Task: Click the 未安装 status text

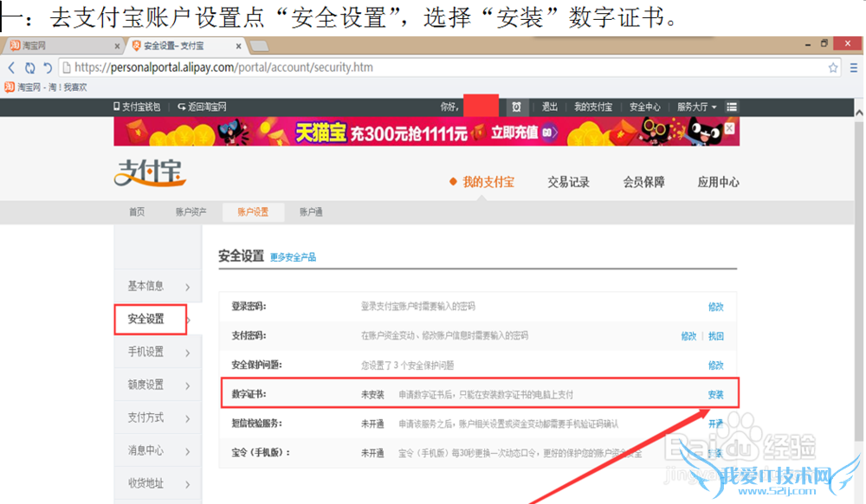Action: tap(372, 395)
